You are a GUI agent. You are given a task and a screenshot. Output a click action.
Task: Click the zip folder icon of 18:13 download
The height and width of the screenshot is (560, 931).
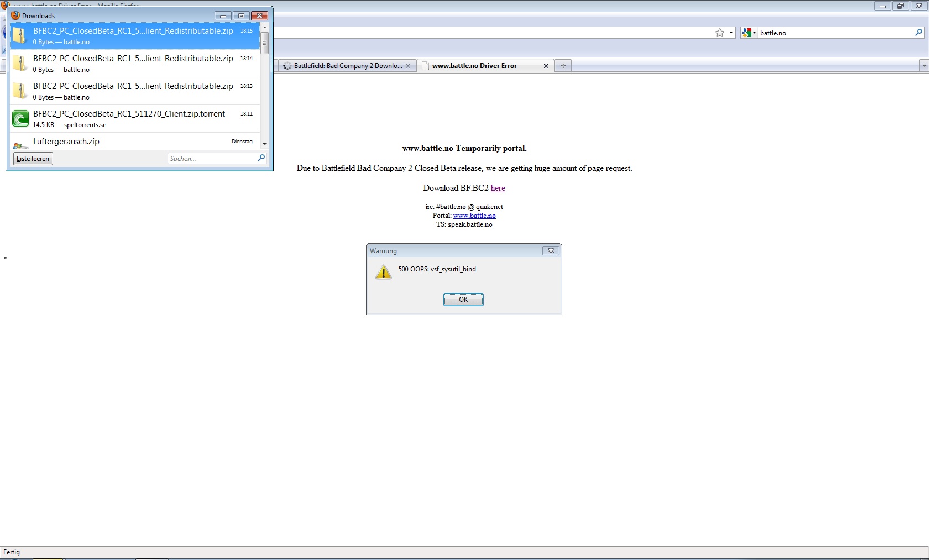[x=20, y=91]
